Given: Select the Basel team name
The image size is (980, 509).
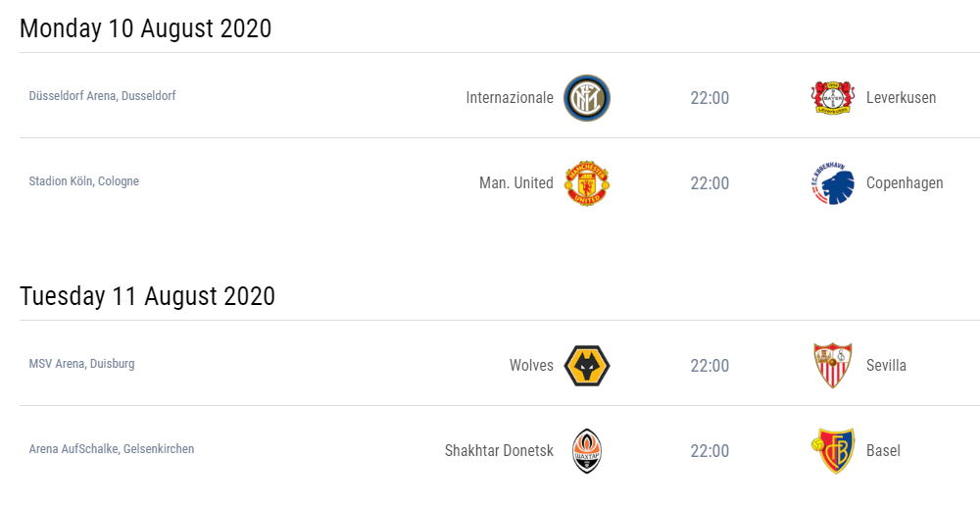Looking at the screenshot, I should pos(883,451).
